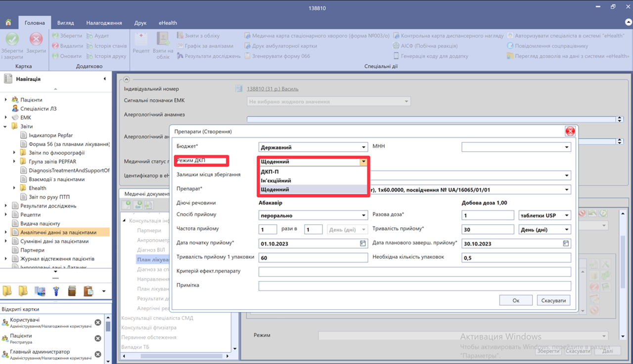Click Зняти з обліку
Image resolution: width=633 pixels, height=364 pixels.
(x=198, y=36)
